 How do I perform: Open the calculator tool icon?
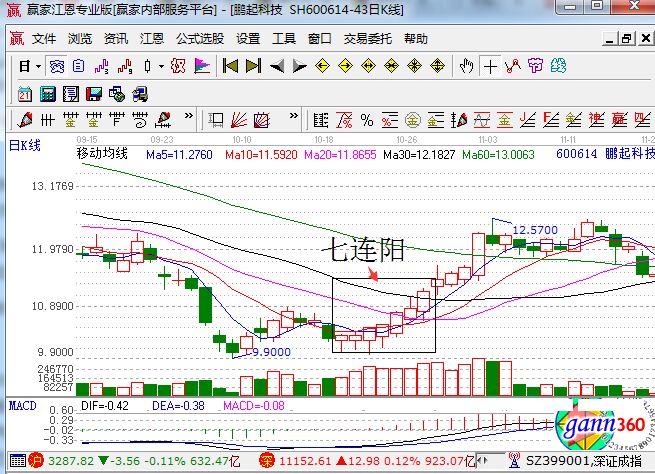pyautogui.click(x=48, y=95)
